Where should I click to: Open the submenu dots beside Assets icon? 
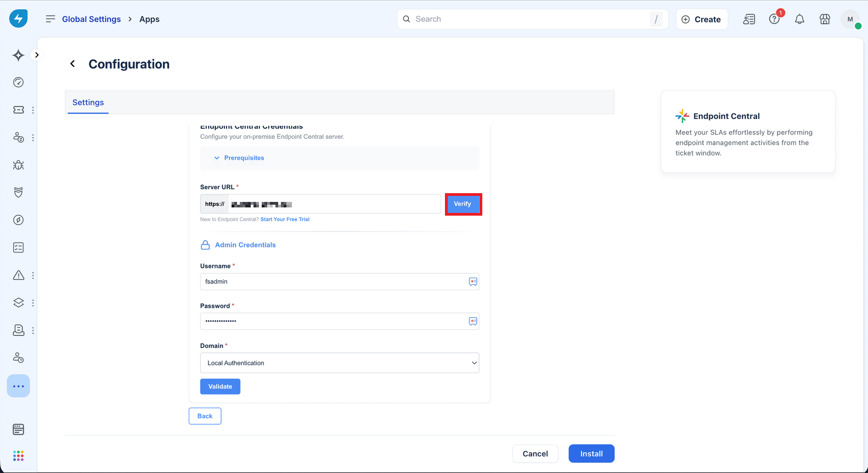33,303
